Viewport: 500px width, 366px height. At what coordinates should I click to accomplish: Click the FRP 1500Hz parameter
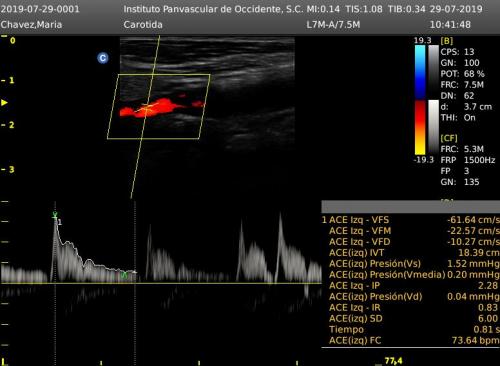tap(468, 160)
